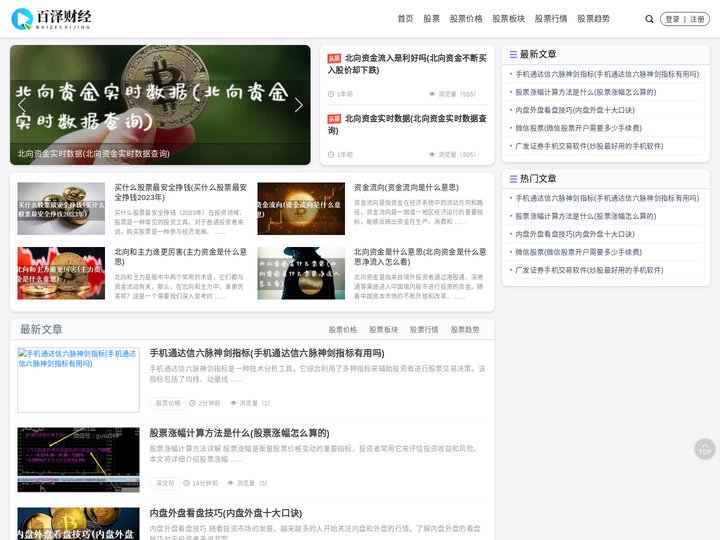Open article 资金流向(资金流向是什么意思) title

click(x=406, y=187)
